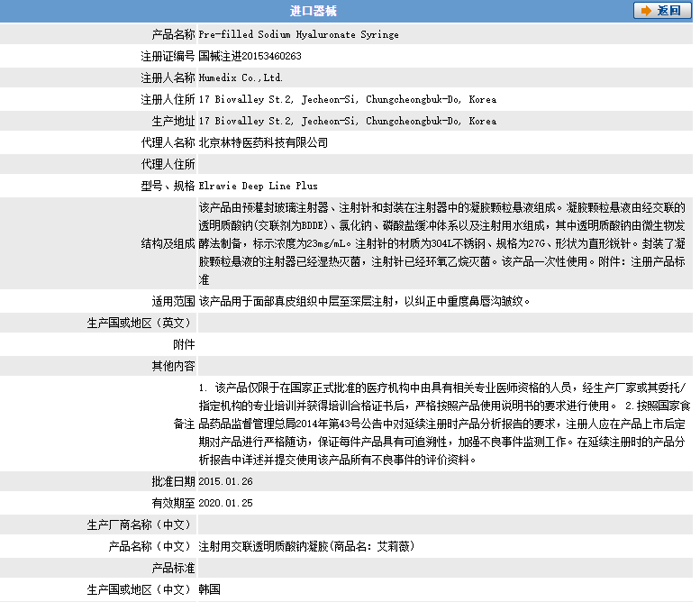This screenshot has width=700, height=602.
Task: Click the 产品标准 row label
Action: tap(172, 568)
